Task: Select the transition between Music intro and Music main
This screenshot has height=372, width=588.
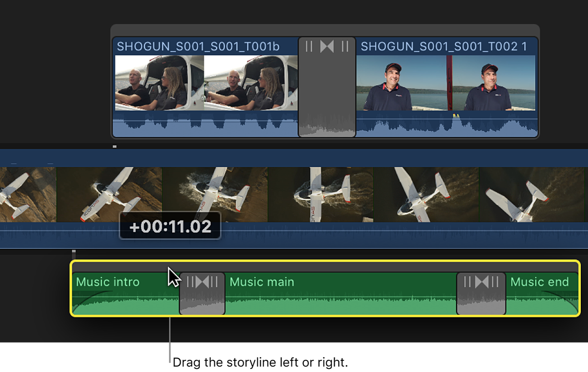Action: tap(202, 294)
